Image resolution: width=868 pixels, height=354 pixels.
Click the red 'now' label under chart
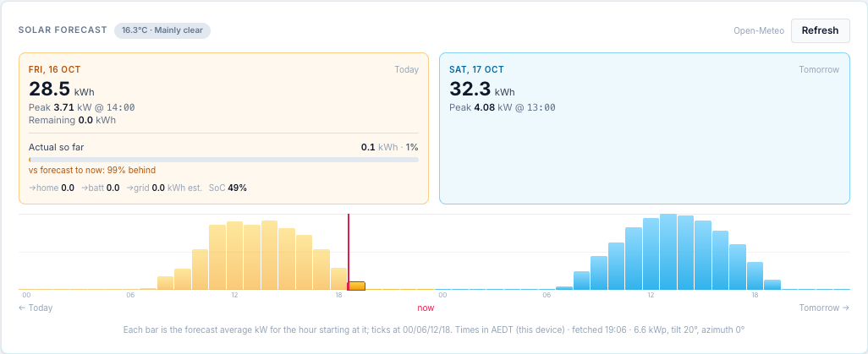pos(426,308)
